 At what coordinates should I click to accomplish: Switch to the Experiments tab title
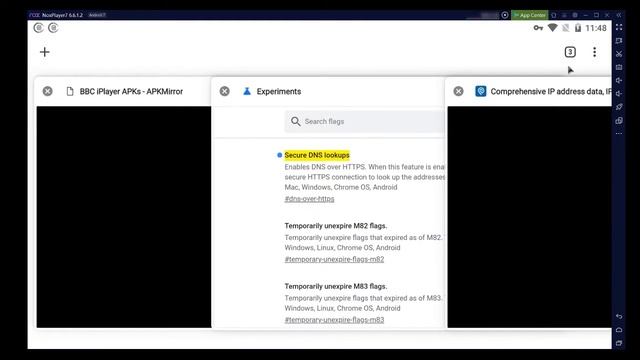(x=279, y=91)
